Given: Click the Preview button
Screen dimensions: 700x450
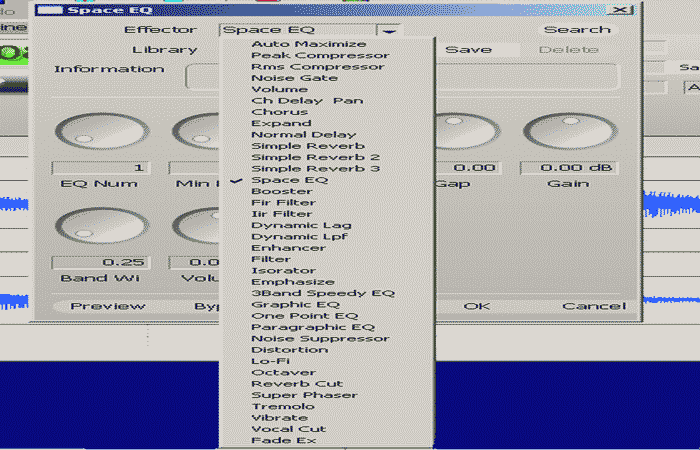Looking at the screenshot, I should coord(107,306).
